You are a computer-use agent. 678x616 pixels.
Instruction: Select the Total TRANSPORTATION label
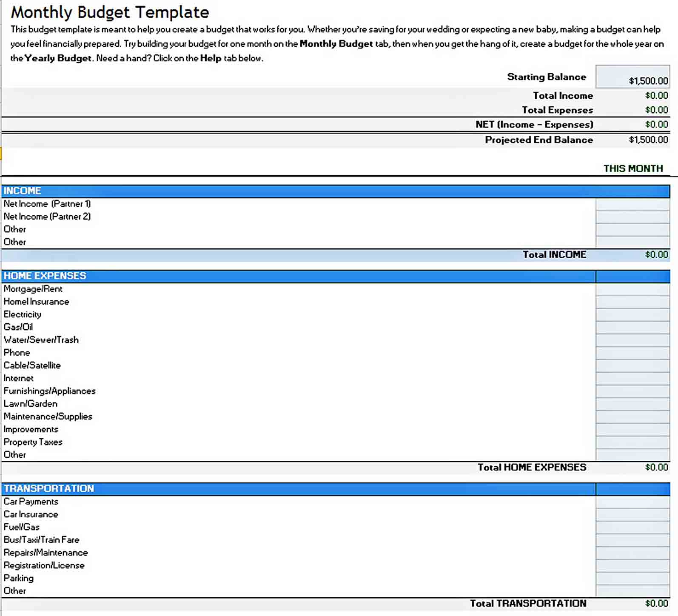(x=528, y=604)
